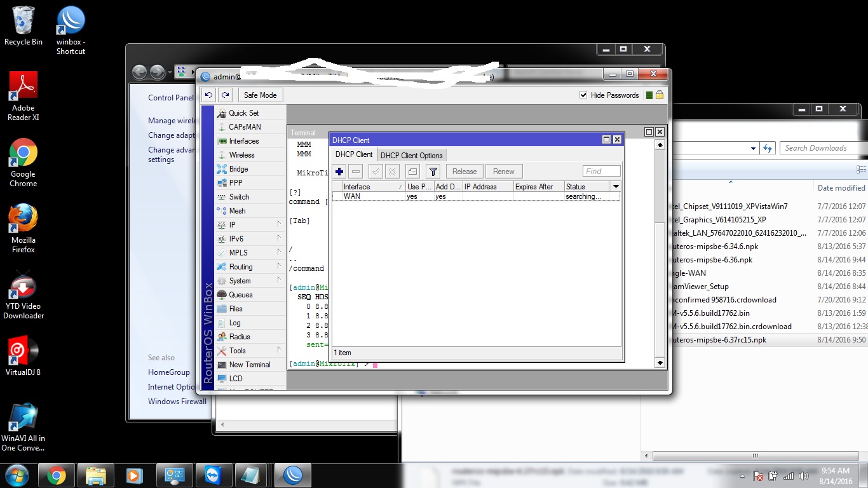
Task: Toggle the Hide Passwords checkbox
Action: click(x=583, y=95)
